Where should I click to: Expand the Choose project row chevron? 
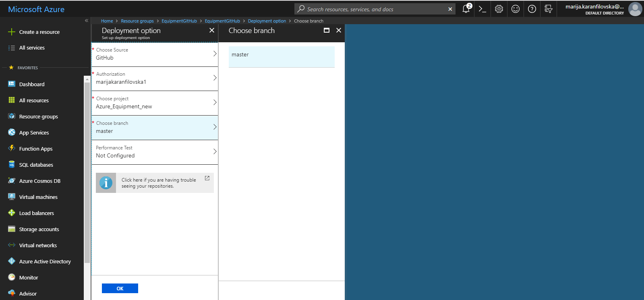pos(215,102)
